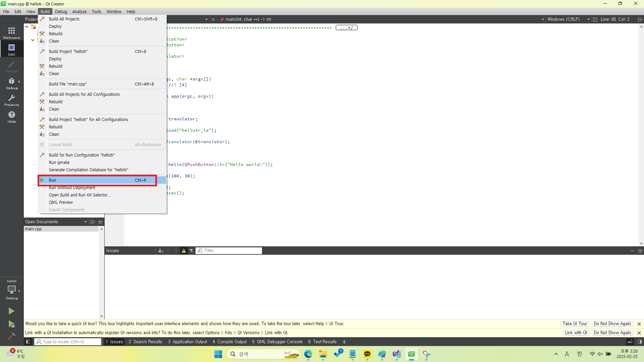Open the Open Documents pane dropdown
The width and height of the screenshot is (644, 362).
pos(86,222)
